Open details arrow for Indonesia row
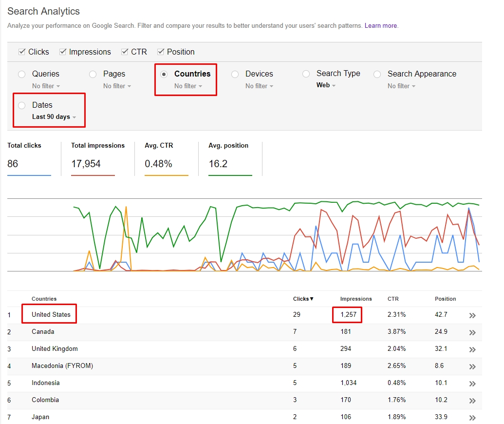 pos(472,384)
